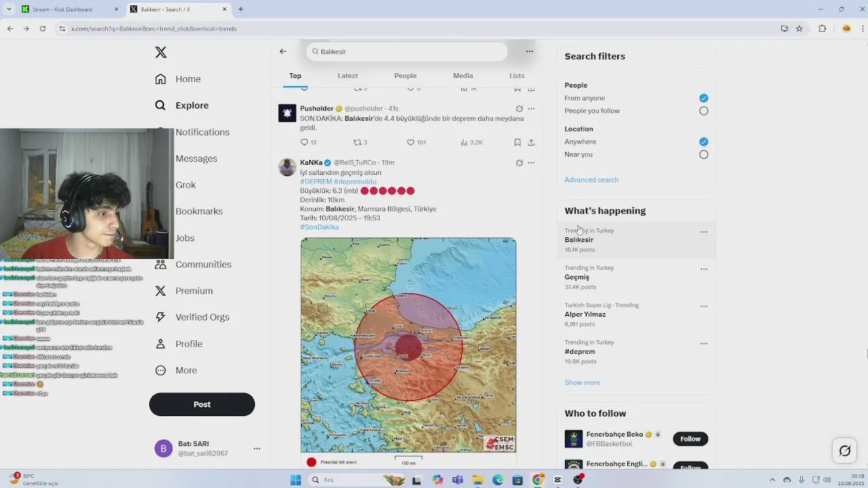Screen dimensions: 868x488
Task: Open browser extensions puzzle icon
Action: [823, 28]
